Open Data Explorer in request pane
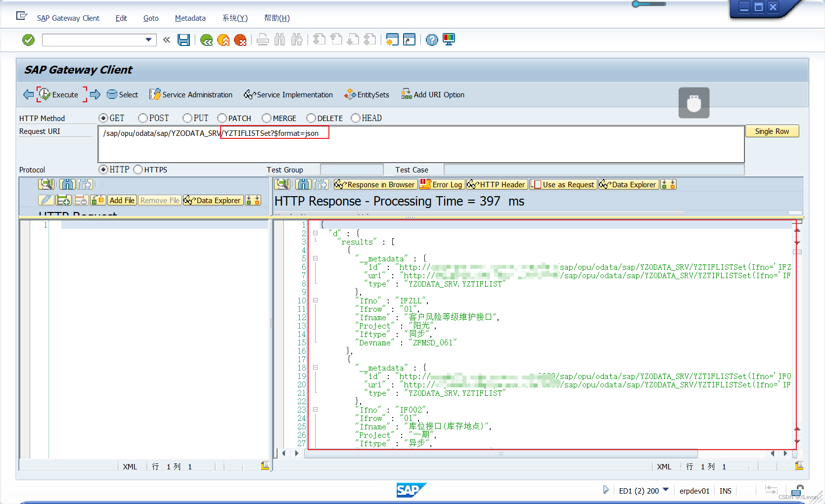 (213, 200)
